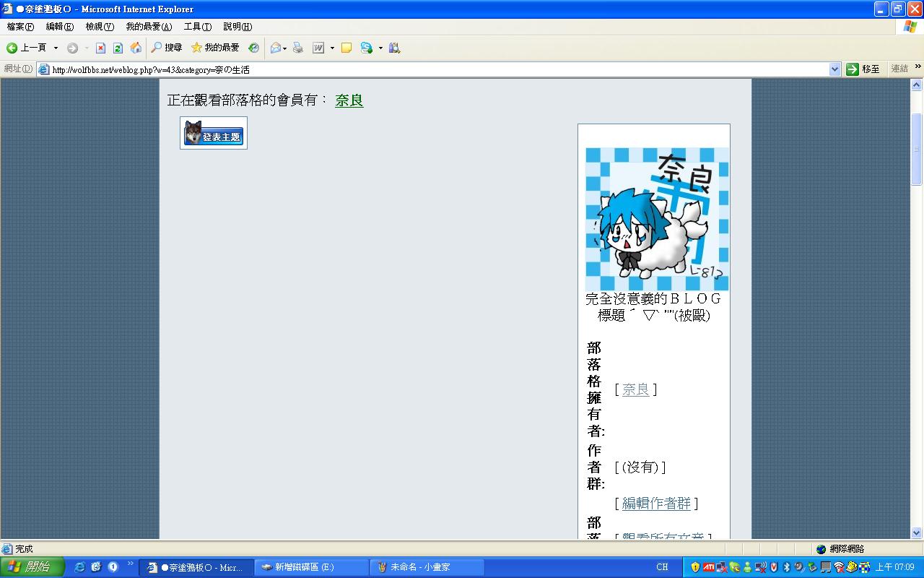Open the 編輯作者群 link
This screenshot has height=578, width=924.
click(x=656, y=504)
